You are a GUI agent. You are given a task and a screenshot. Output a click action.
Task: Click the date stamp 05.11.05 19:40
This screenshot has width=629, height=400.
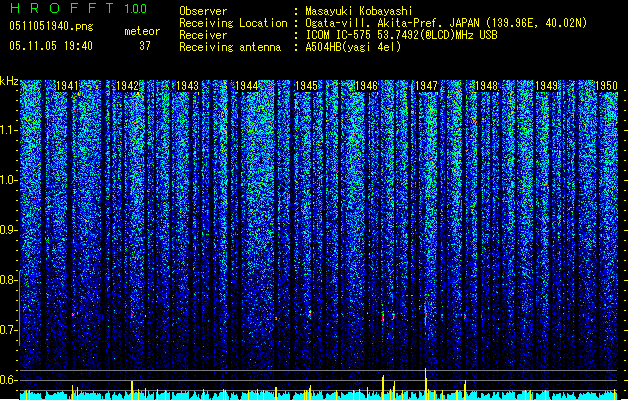(x=51, y=46)
